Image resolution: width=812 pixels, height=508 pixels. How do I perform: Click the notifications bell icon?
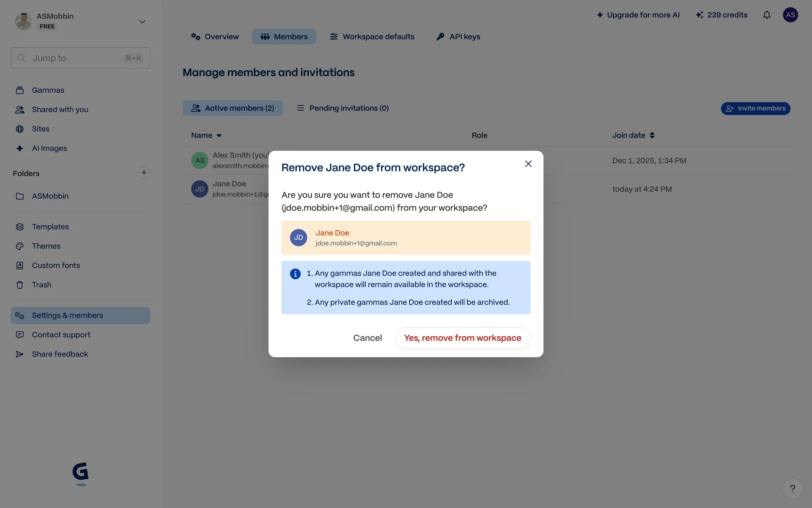point(767,15)
